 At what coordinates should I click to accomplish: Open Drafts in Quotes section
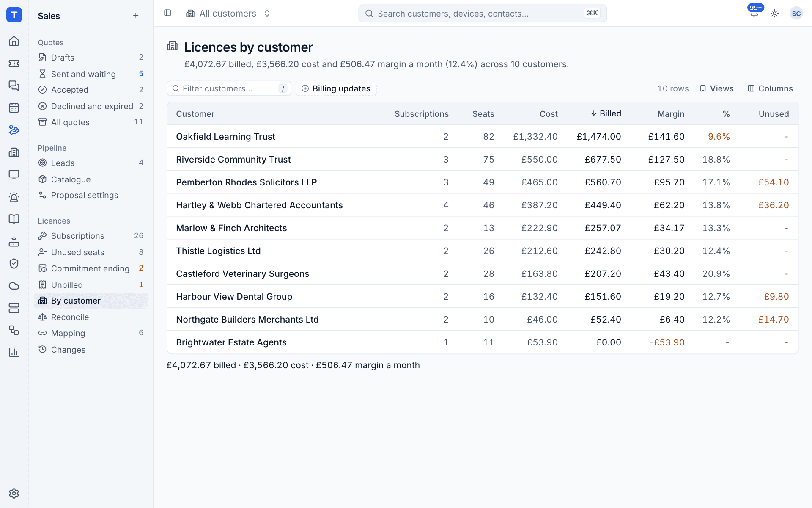tap(91, 58)
